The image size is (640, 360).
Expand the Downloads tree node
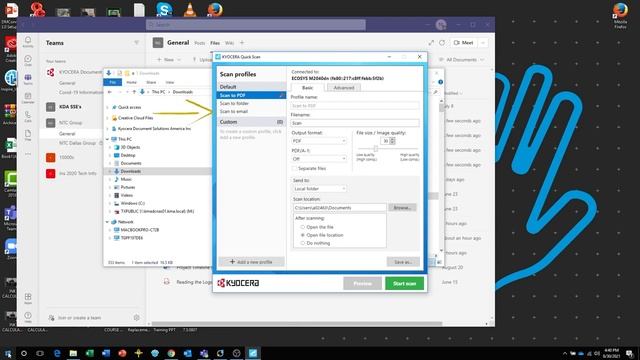pyautogui.click(x=110, y=171)
